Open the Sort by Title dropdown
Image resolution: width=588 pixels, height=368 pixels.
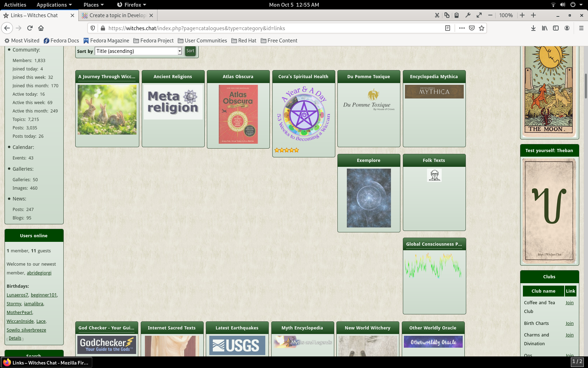(138, 51)
